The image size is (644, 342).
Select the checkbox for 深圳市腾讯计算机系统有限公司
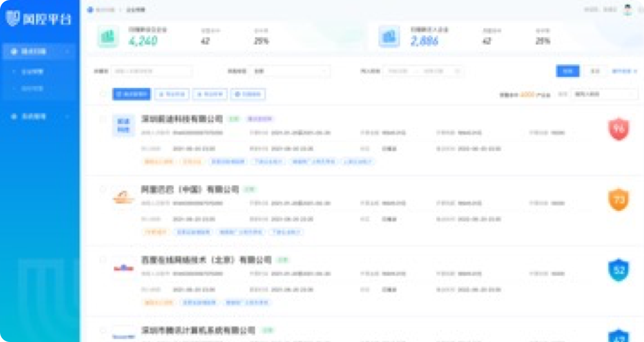point(102,330)
